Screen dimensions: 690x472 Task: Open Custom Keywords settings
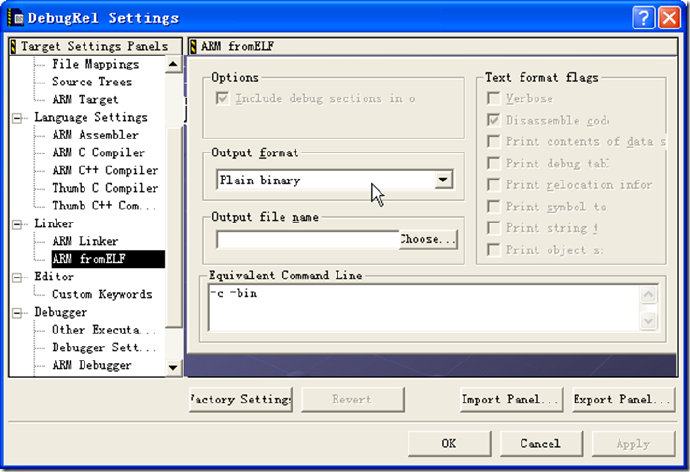102,294
